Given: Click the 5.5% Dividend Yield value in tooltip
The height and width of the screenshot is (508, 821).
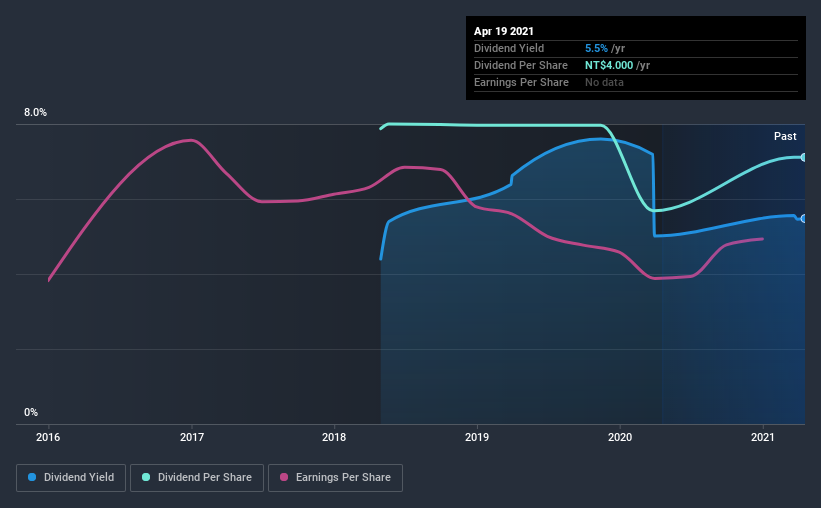Looking at the screenshot, I should (596, 48).
